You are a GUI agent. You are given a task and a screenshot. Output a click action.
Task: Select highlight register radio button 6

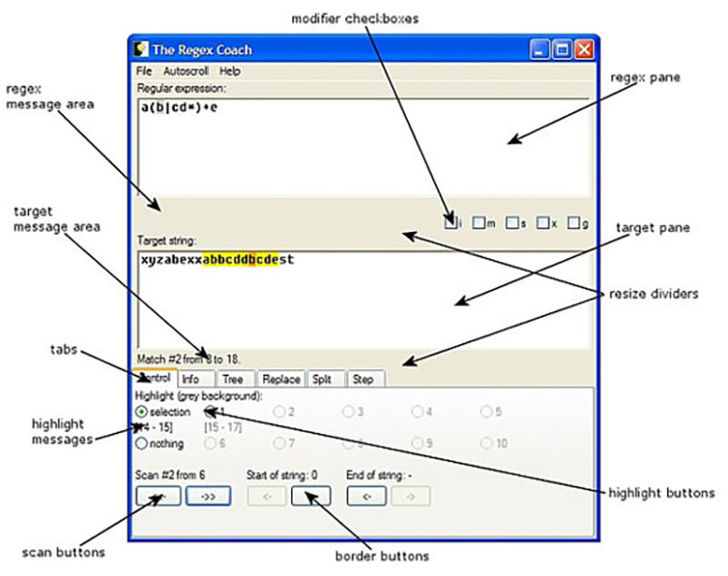tap(210, 443)
